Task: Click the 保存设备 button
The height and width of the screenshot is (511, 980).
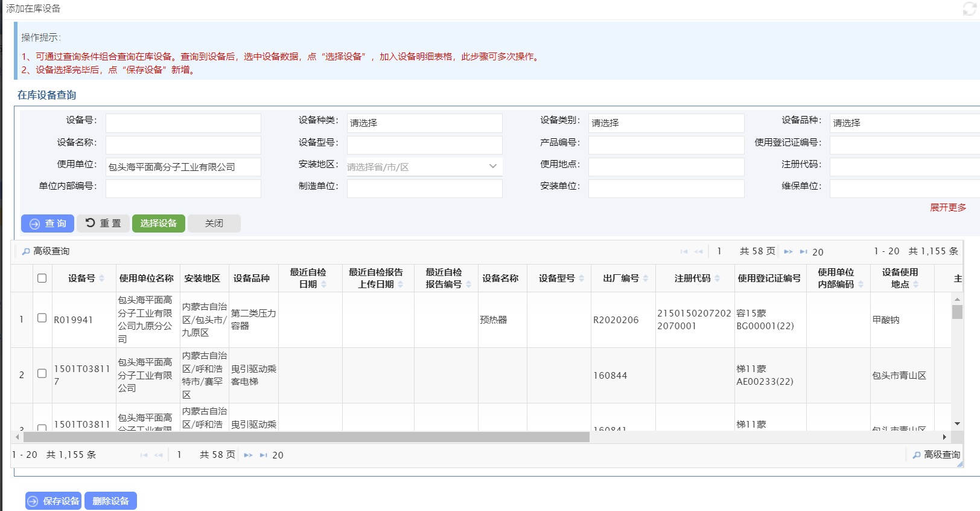Action: click(x=54, y=501)
